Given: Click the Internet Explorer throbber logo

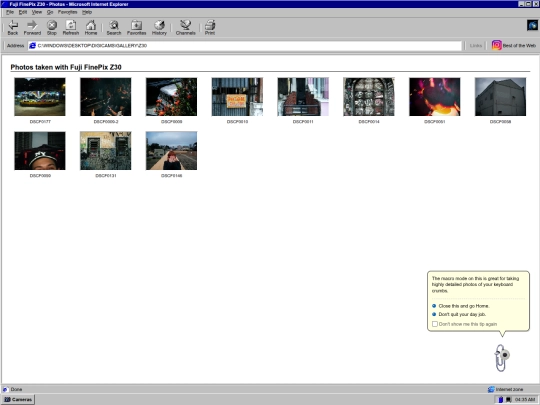Looking at the screenshot, I should [x=532, y=25].
